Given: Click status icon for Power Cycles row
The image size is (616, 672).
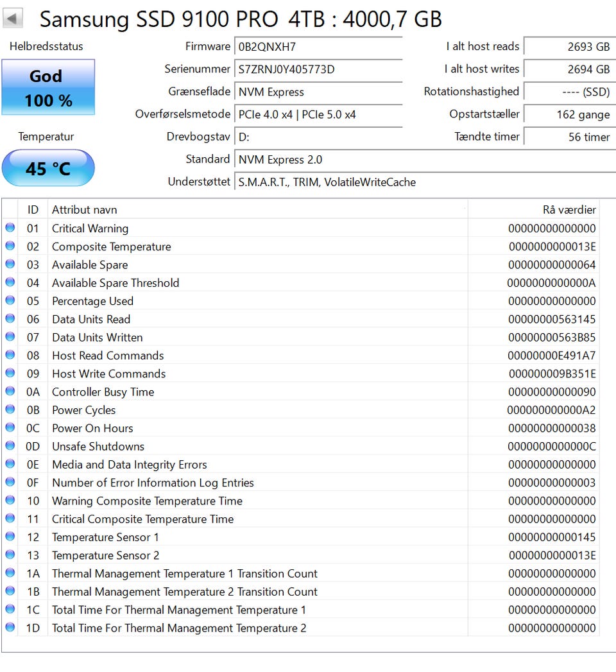Looking at the screenshot, I should pyautogui.click(x=10, y=409).
